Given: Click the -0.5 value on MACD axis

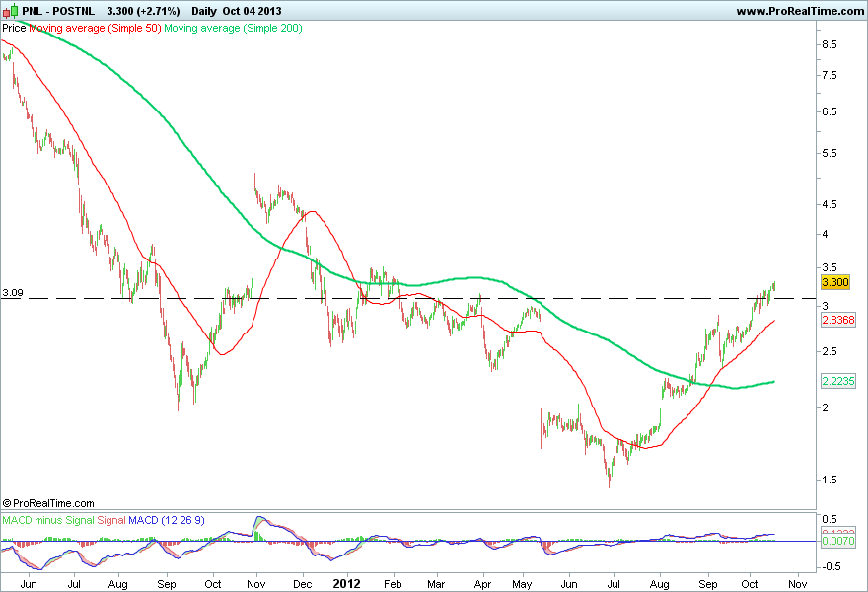Looking at the screenshot, I should point(830,567).
